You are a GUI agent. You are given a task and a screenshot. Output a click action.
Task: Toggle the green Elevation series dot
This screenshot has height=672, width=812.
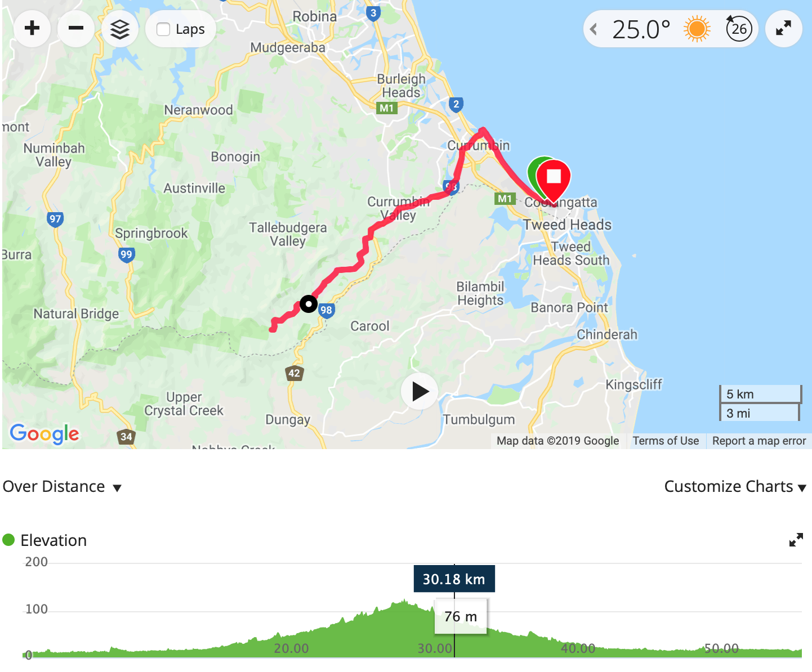pyautogui.click(x=8, y=540)
